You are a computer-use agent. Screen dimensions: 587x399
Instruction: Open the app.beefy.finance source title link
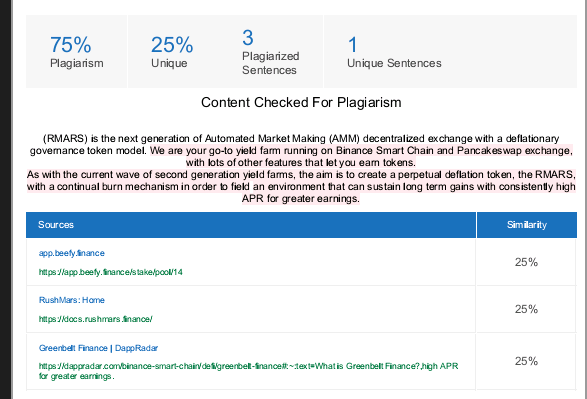tap(72, 253)
